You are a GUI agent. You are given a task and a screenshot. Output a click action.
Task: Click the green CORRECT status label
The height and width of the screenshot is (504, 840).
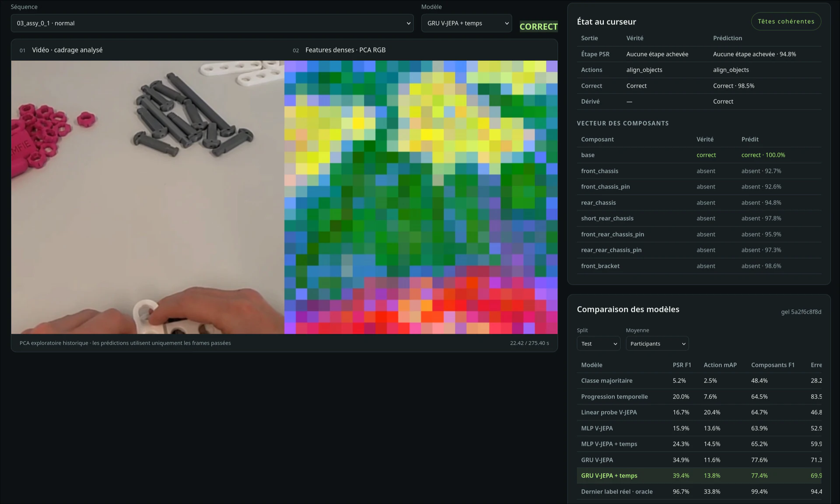(539, 27)
